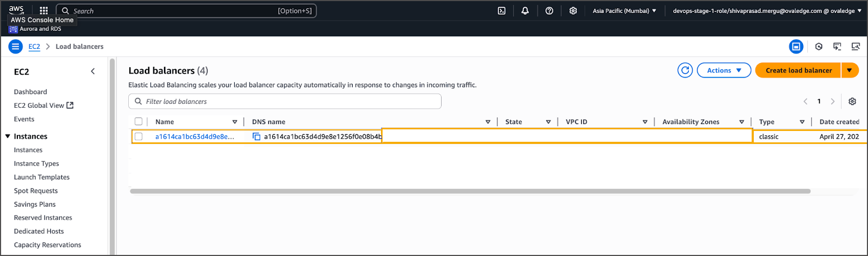Image resolution: width=868 pixels, height=256 pixels.
Task: Tick the a1614ca1bc63d4d9e8e row checkbox
Action: (139, 137)
